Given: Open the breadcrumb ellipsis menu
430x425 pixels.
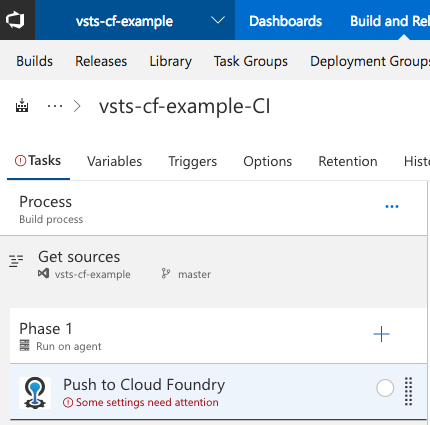Looking at the screenshot, I should tap(55, 106).
